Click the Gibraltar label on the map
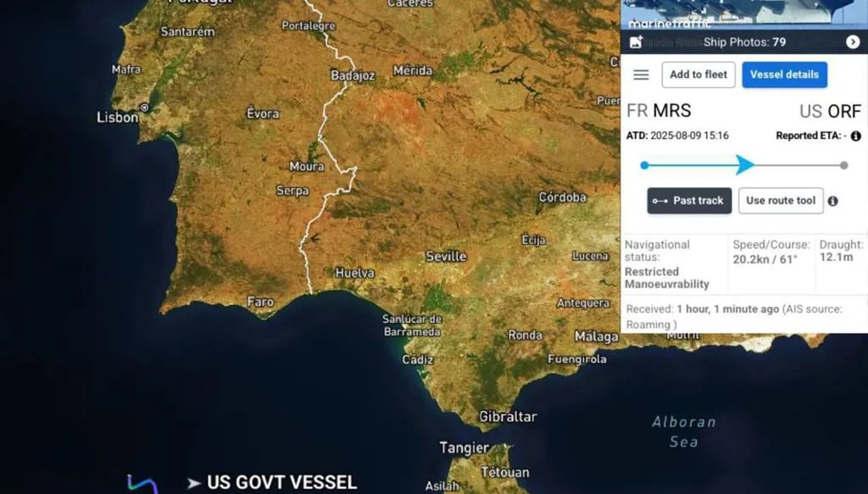Screen dimensions: 868x494 click(x=507, y=416)
